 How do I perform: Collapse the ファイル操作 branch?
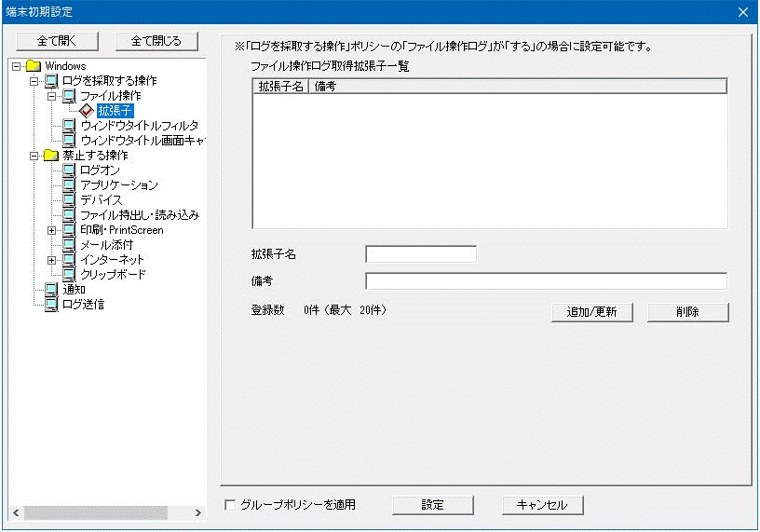pyautogui.click(x=52, y=97)
